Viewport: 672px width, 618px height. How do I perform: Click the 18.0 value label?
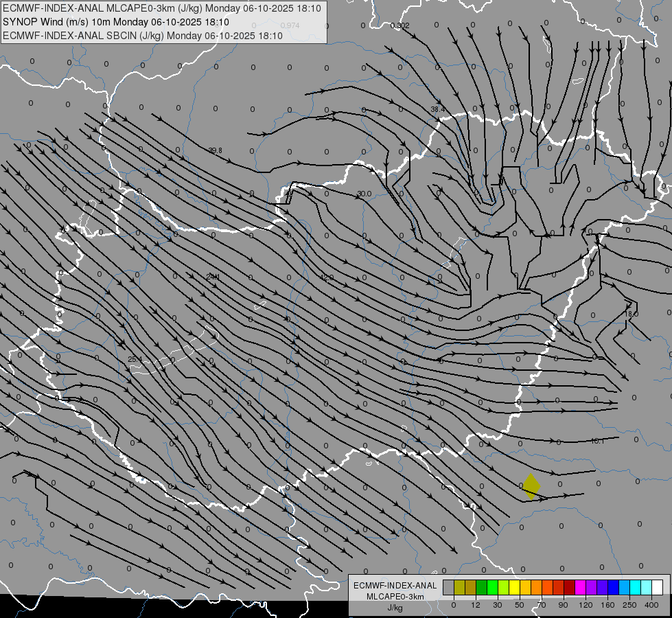631,314
